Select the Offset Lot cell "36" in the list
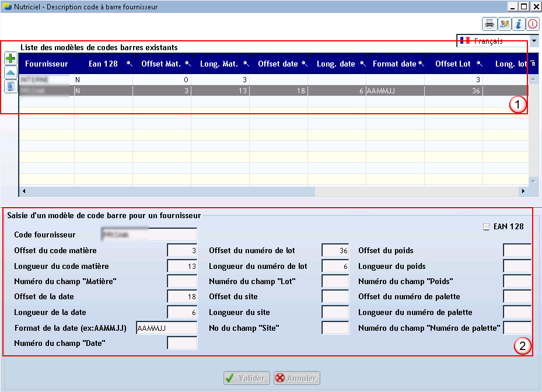Screen dimensions: 542x392 click(x=453, y=90)
